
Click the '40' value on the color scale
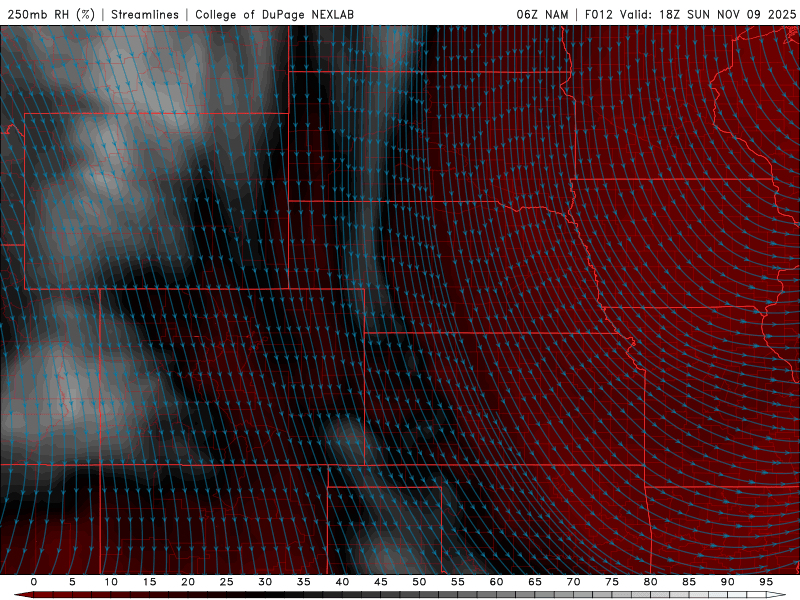click(342, 582)
